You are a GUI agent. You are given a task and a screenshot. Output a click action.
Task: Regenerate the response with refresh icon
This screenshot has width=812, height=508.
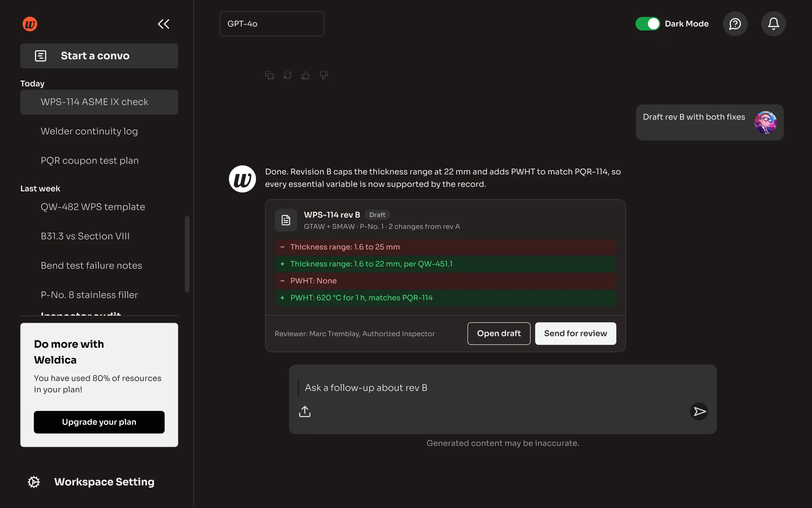point(288,75)
